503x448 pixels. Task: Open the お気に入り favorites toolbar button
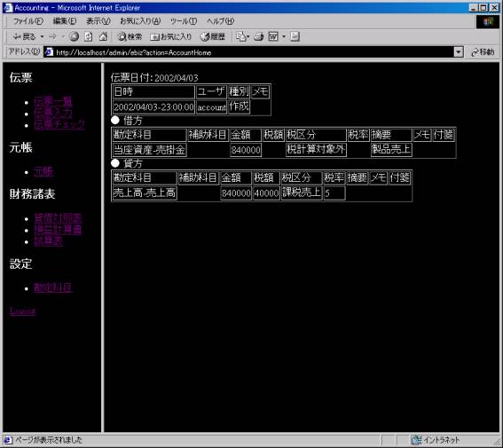[170, 37]
